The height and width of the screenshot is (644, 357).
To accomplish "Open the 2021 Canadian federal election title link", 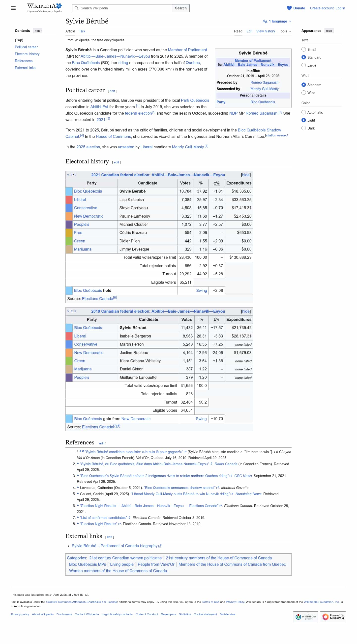I will (120, 175).
